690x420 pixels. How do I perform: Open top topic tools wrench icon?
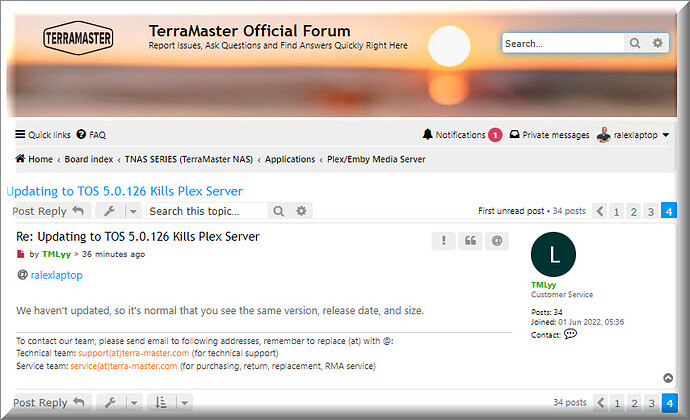[110, 211]
